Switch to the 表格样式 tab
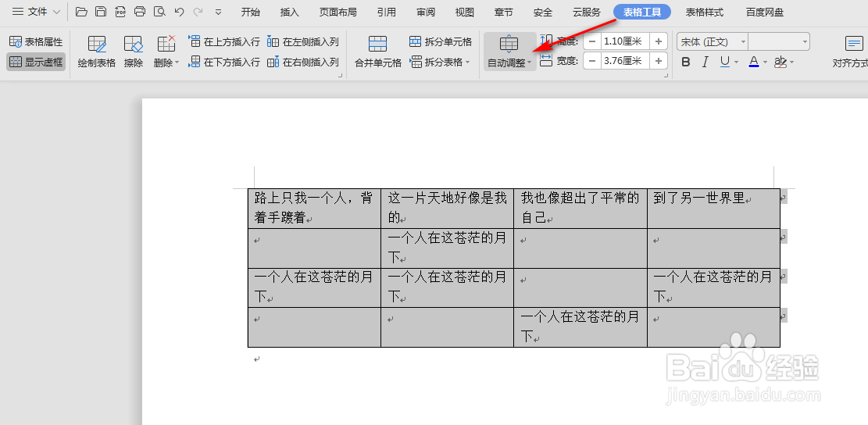This screenshot has width=868, height=425. click(x=704, y=12)
